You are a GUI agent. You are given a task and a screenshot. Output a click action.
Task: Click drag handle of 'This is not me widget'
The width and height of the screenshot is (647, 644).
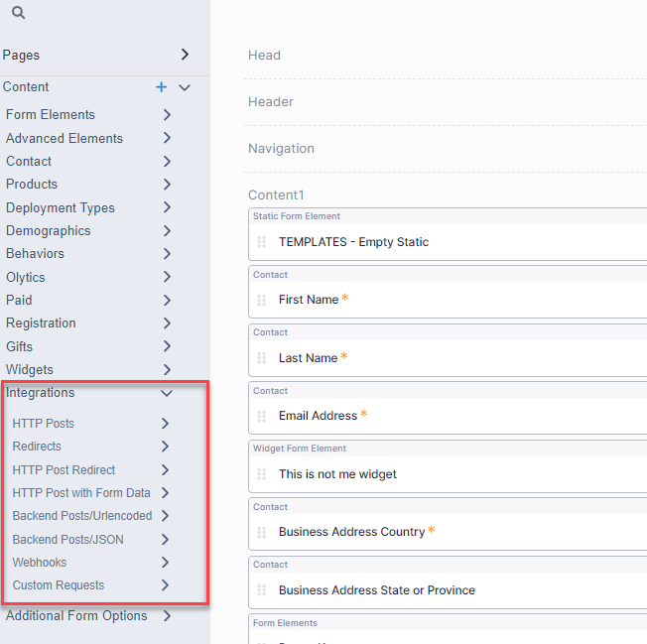click(262, 474)
